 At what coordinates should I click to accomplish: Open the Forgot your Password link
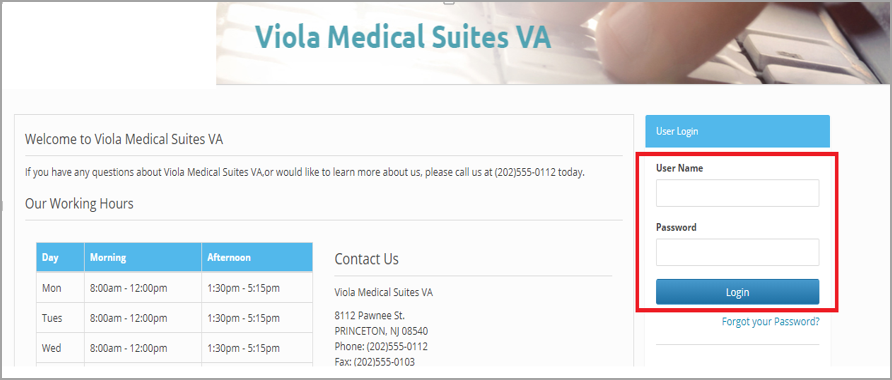(770, 321)
